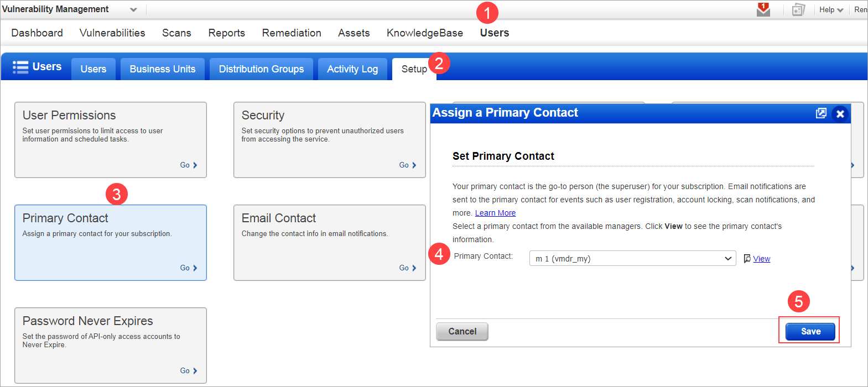Open the Learn More link
The height and width of the screenshot is (387, 868).
pos(495,213)
